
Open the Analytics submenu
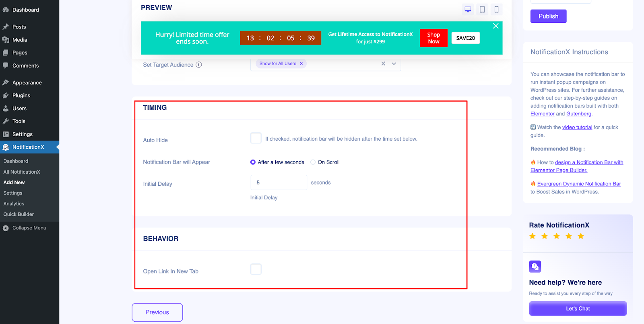pos(14,204)
